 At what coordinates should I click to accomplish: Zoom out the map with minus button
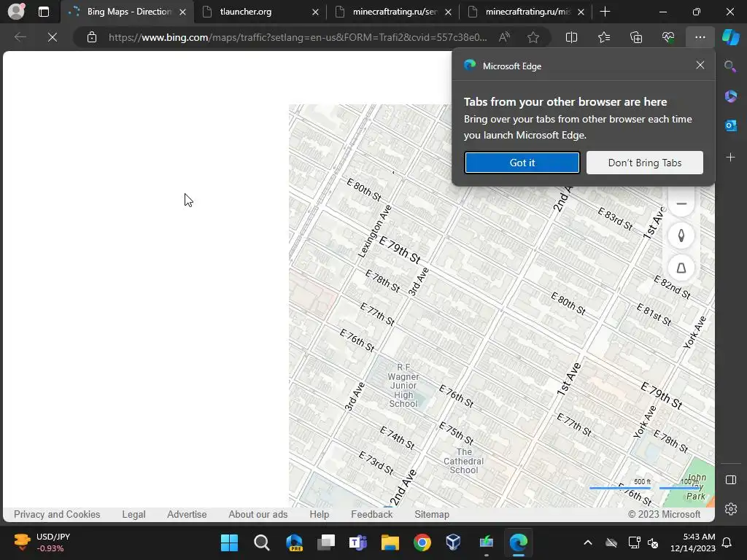[681, 204]
